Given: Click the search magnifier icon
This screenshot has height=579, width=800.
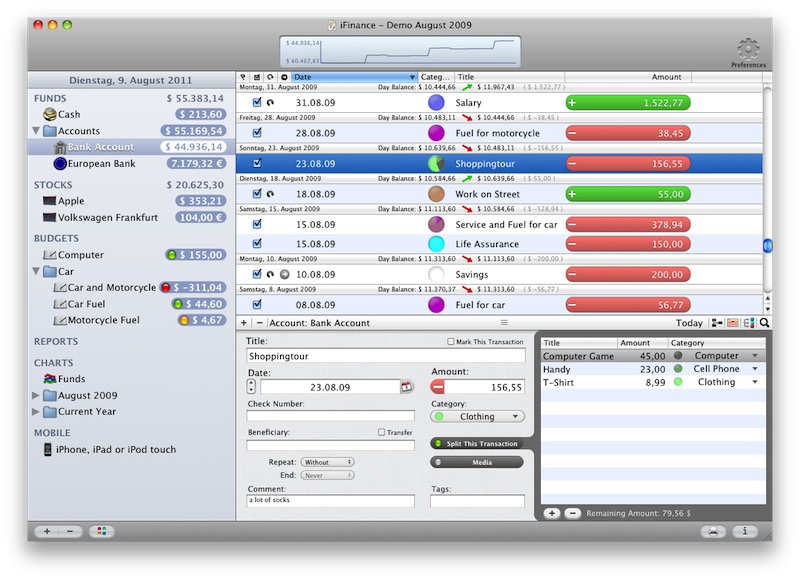Looking at the screenshot, I should click(x=764, y=322).
